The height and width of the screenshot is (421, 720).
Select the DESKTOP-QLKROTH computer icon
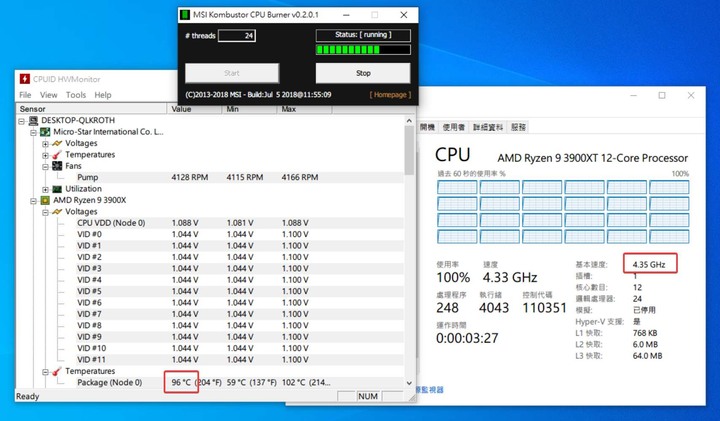coord(34,121)
